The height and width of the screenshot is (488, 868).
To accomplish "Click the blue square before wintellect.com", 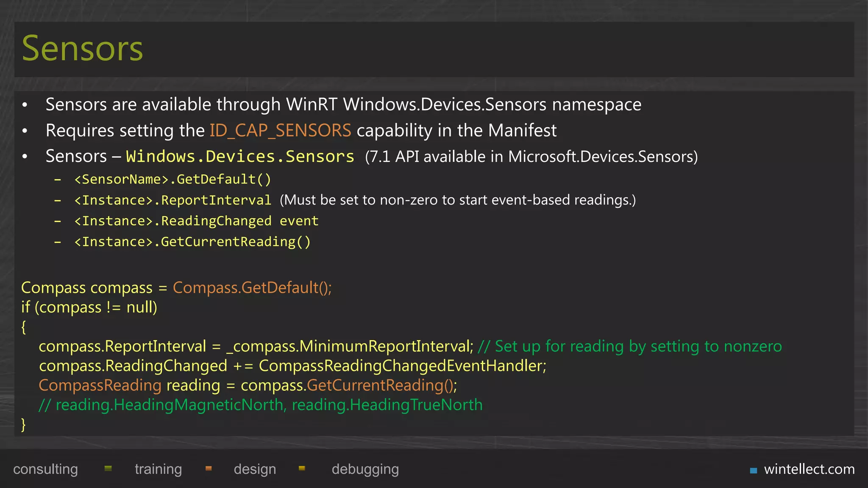I will point(753,470).
